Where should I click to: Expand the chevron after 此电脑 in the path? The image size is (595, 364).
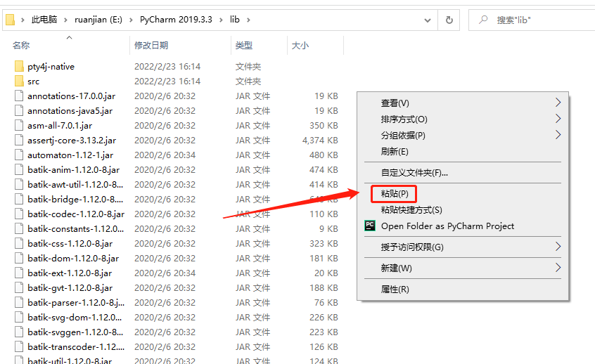click(65, 20)
